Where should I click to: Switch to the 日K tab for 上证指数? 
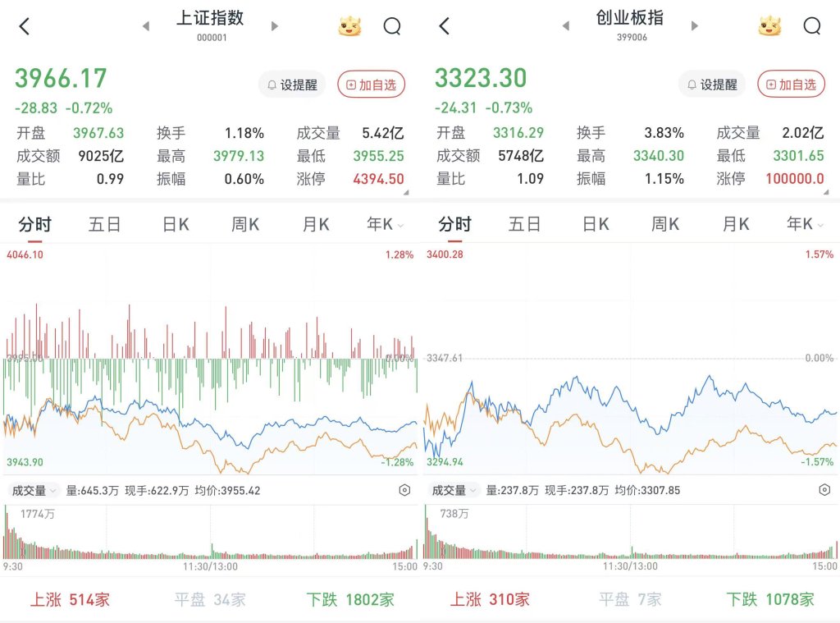[x=174, y=222]
